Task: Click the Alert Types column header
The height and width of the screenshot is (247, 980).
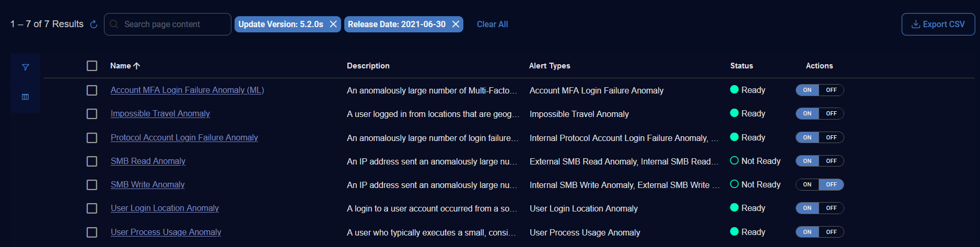Action: [549, 66]
